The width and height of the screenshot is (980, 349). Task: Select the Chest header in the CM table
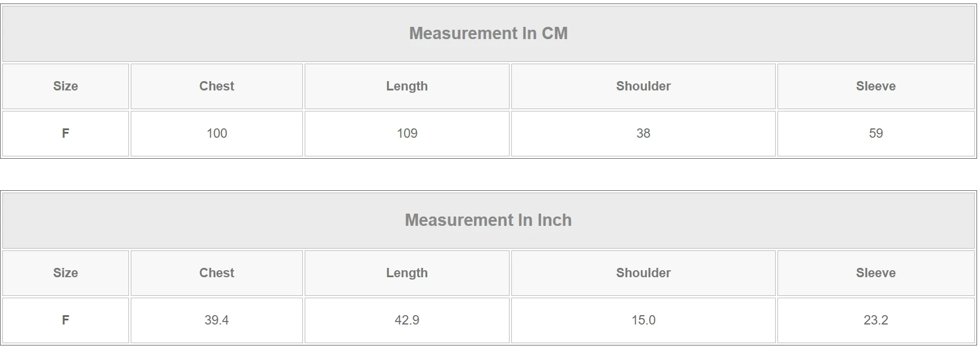(x=217, y=86)
